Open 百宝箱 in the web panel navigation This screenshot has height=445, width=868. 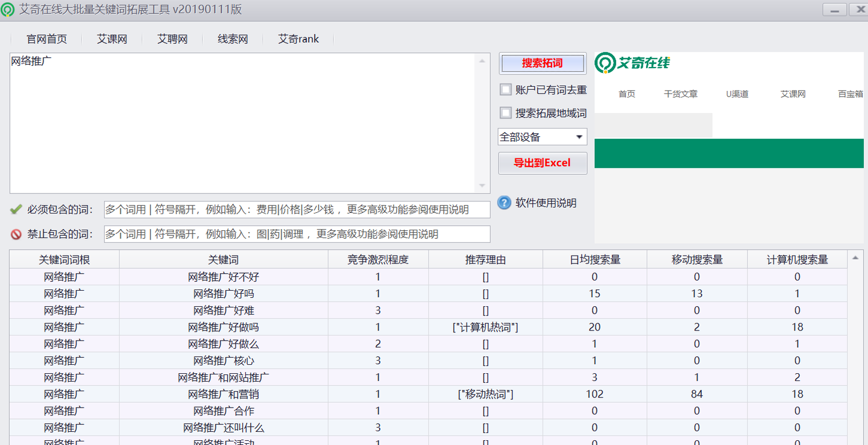point(851,94)
